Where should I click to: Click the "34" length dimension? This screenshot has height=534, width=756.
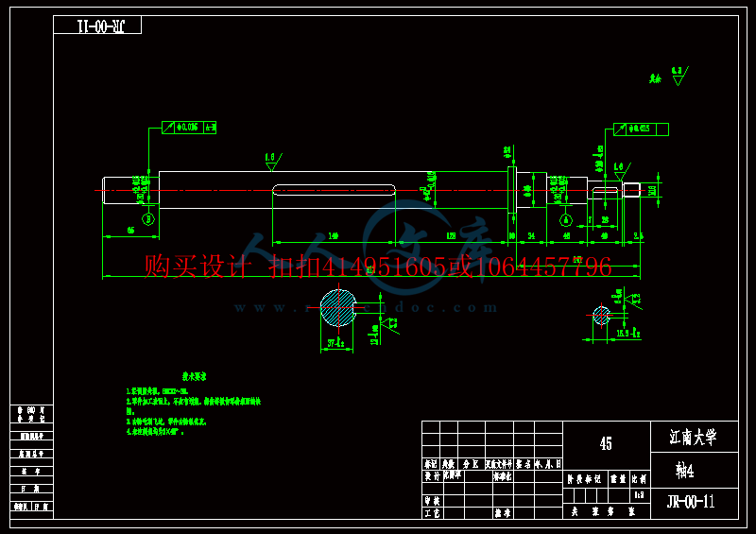click(x=531, y=236)
